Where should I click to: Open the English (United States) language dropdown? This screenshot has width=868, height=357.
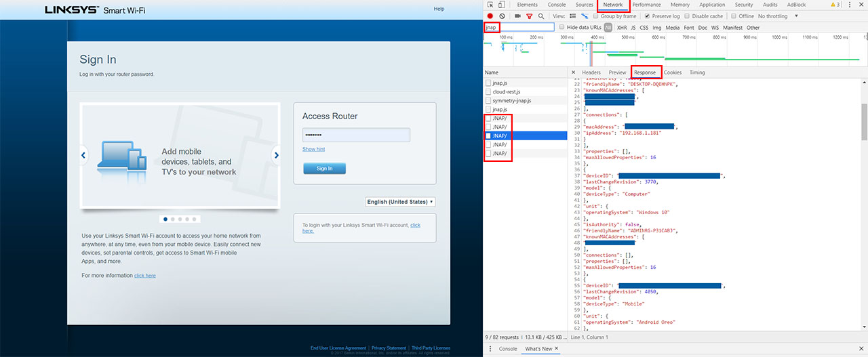pyautogui.click(x=400, y=202)
